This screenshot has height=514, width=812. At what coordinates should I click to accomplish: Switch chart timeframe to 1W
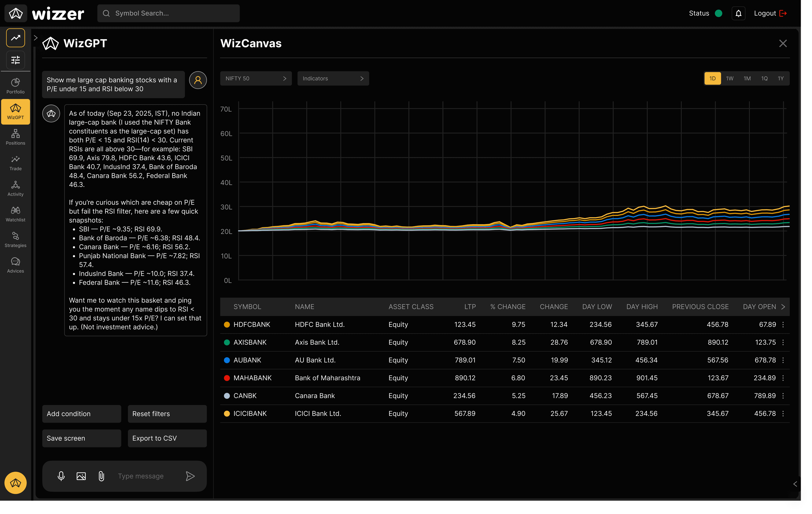tap(730, 78)
